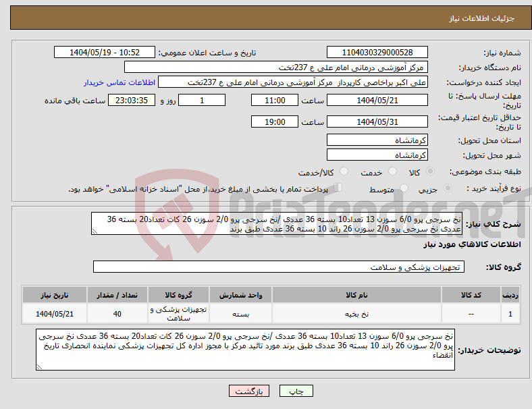Image resolution: width=532 pixels, height=409 pixels.
Task: Click quantity cell 40
Action: (x=117, y=314)
